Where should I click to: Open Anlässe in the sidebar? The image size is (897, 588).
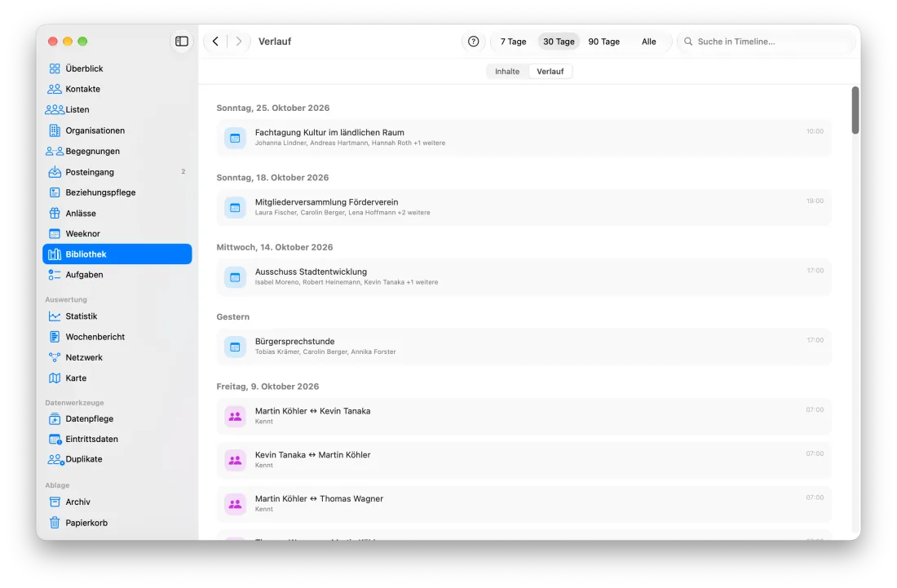point(117,213)
